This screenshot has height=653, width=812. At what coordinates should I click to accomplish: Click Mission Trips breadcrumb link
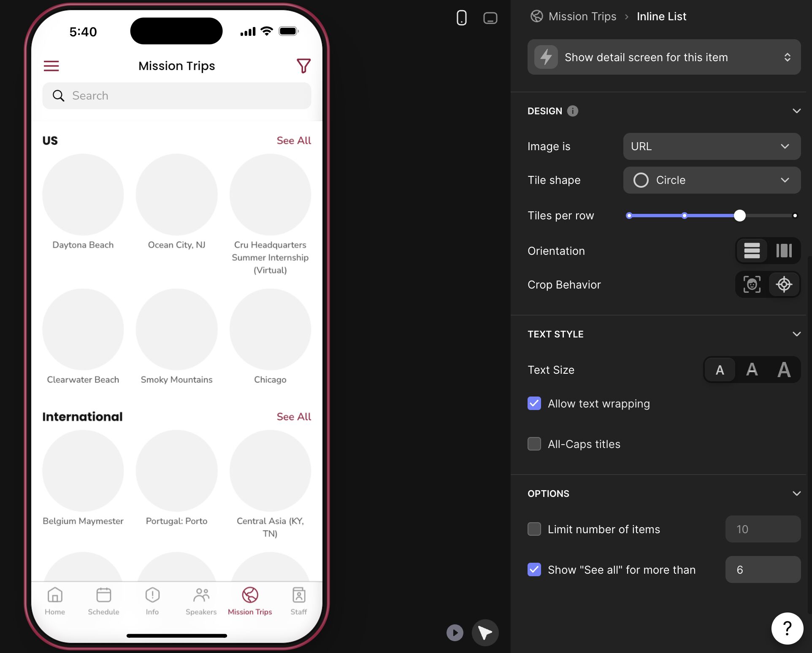point(582,16)
